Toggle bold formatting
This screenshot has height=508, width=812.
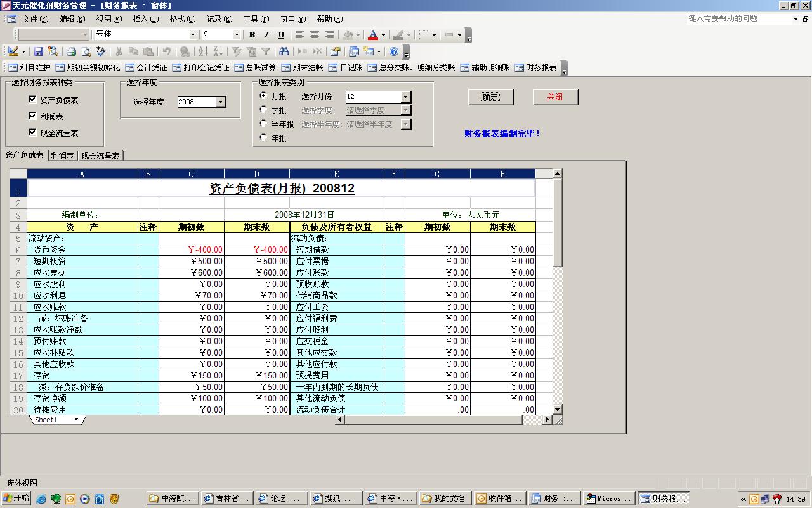[252, 35]
